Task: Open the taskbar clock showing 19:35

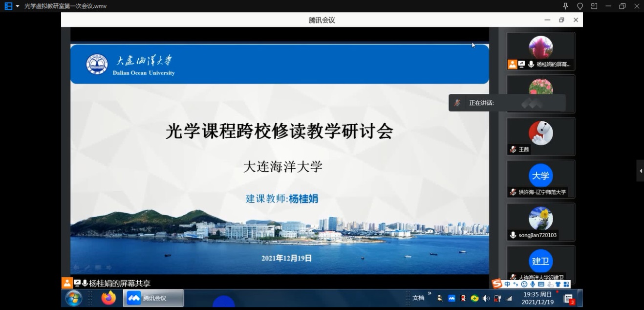Action: [537, 298]
